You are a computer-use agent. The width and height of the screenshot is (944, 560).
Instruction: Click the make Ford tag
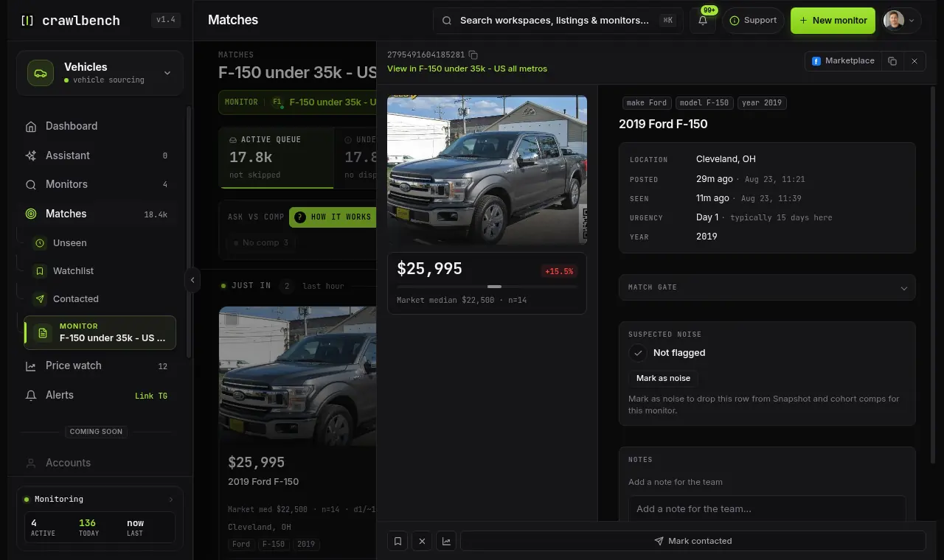[647, 103]
